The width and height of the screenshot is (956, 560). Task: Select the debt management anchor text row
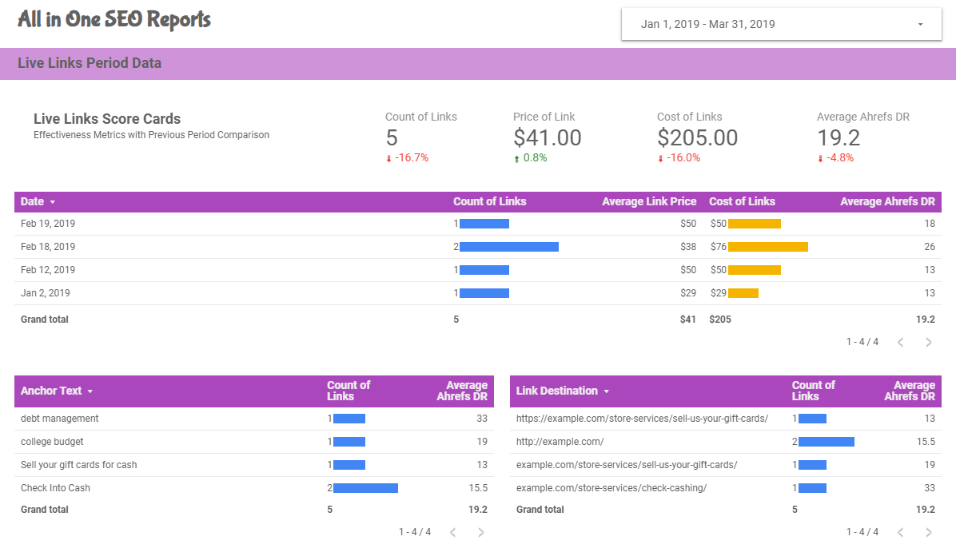pos(254,419)
